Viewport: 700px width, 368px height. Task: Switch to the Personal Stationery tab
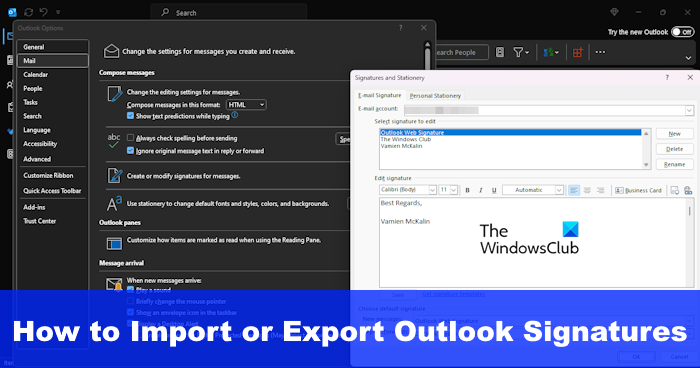pos(435,96)
